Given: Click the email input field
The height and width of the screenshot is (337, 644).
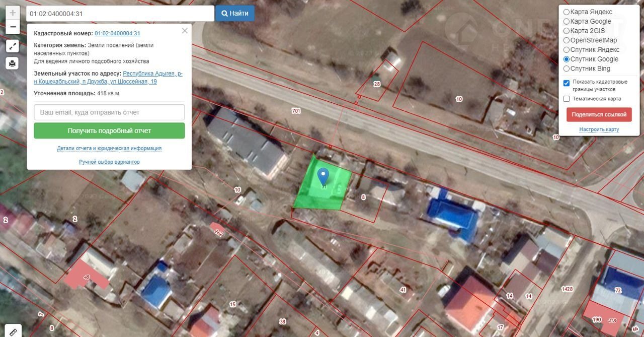Looking at the screenshot, I should [x=109, y=112].
